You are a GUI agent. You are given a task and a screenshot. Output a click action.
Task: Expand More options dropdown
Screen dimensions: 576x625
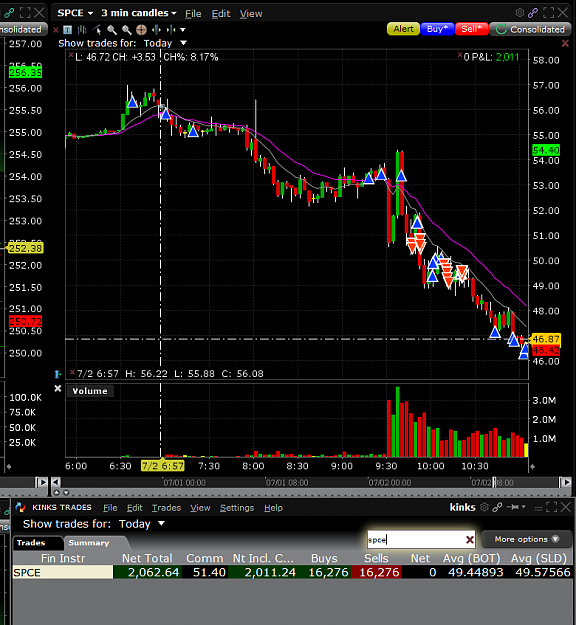[526, 539]
